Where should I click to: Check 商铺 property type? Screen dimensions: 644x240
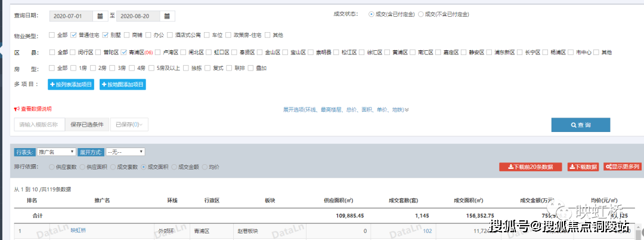pos(127,35)
